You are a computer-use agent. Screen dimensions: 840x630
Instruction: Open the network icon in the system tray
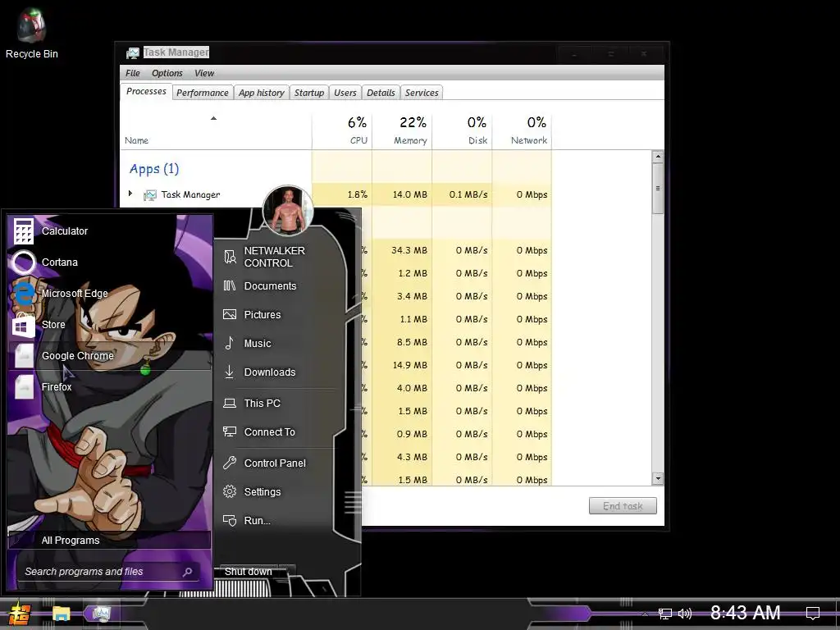[x=664, y=614]
